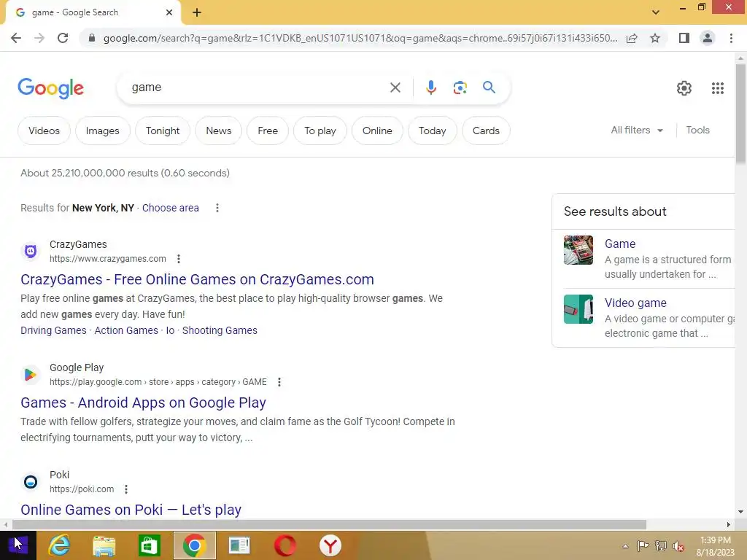Expand the All filters dropdown
The width and height of the screenshot is (747, 560).
click(x=637, y=130)
